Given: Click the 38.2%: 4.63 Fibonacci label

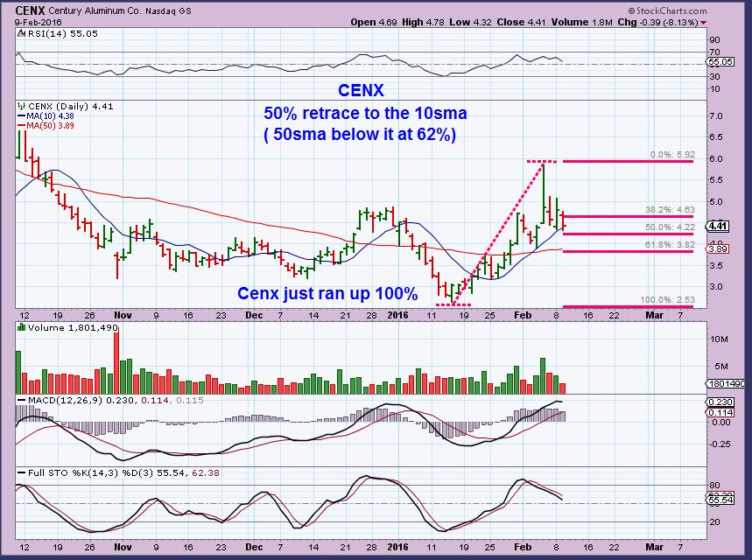Looking at the screenshot, I should tap(670, 209).
